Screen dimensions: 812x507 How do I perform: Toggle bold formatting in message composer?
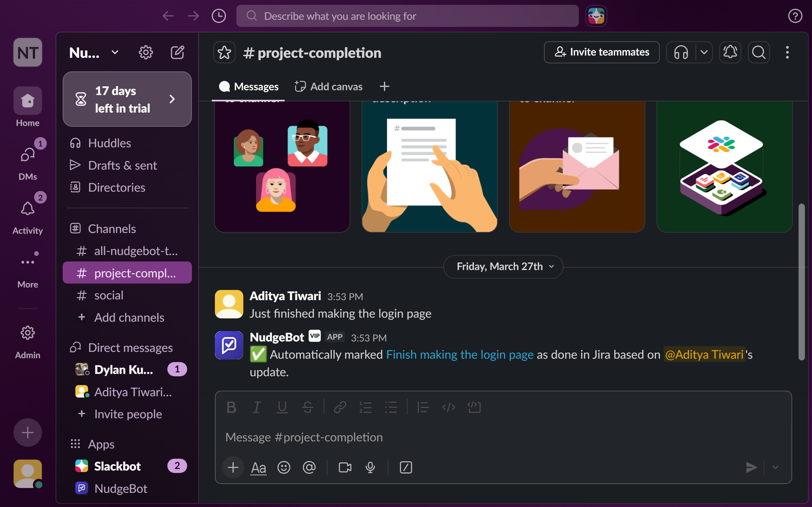[x=231, y=407]
